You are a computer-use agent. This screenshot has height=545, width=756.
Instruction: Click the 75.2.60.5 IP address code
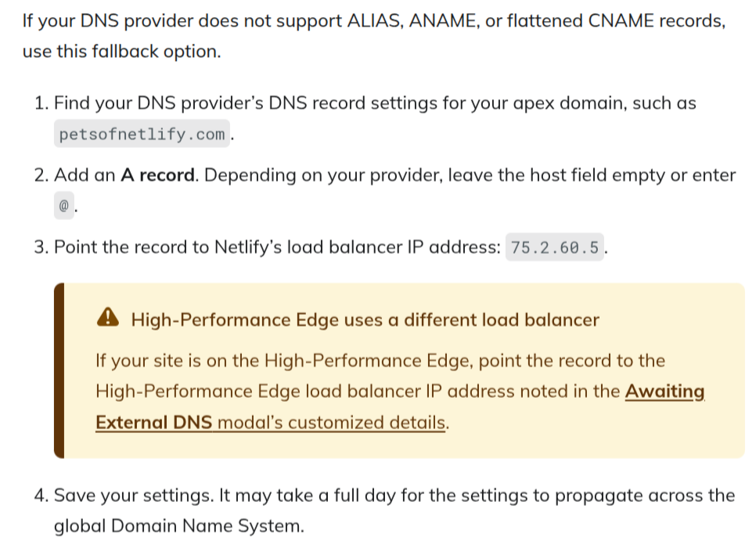click(554, 247)
